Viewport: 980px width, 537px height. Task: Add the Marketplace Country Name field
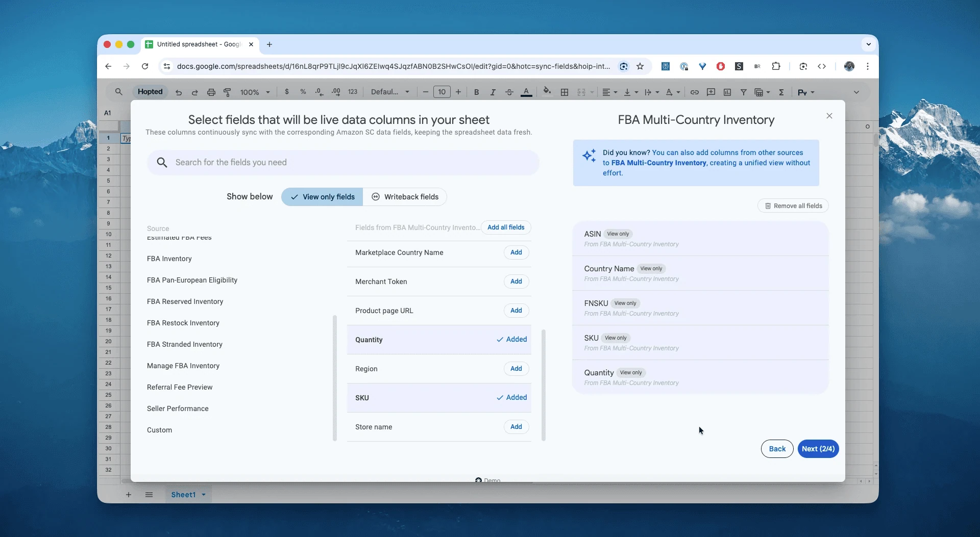pos(516,252)
